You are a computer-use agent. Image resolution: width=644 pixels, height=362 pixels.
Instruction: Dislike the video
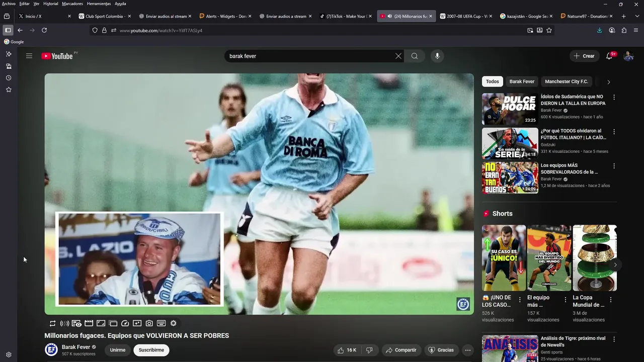point(369,350)
